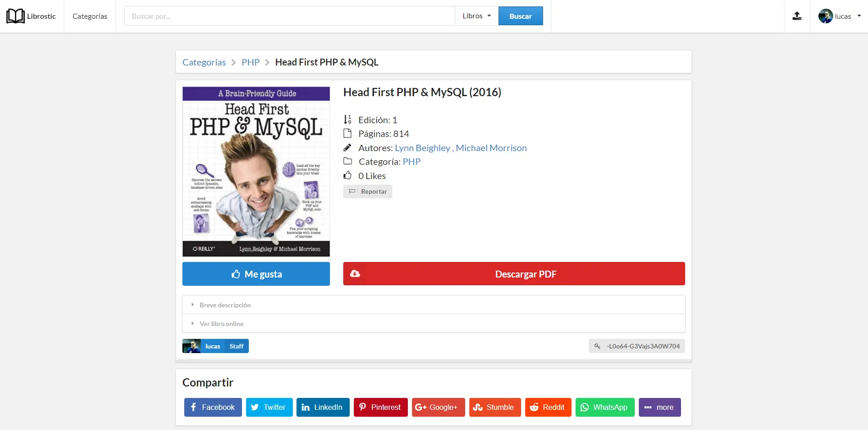Click the breadcrumb text Head First PHP & MySQL
The image size is (868, 430).
click(x=327, y=62)
